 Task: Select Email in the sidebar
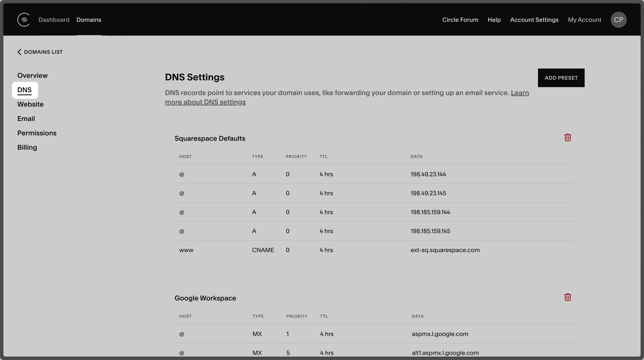(x=26, y=119)
